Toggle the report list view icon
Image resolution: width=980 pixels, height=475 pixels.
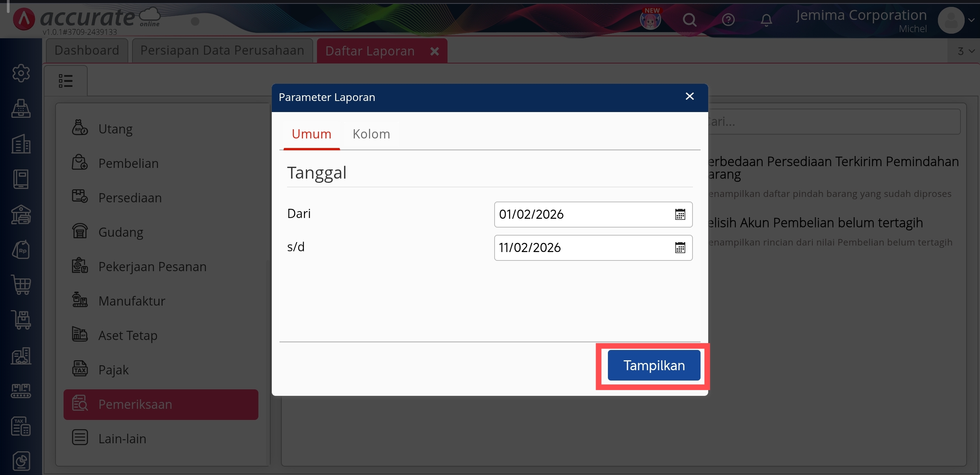tap(65, 81)
